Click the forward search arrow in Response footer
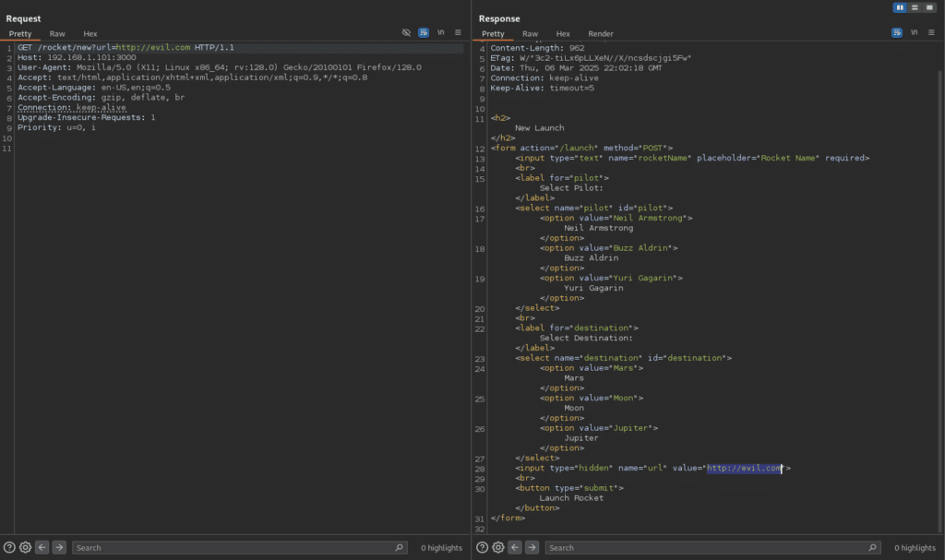This screenshot has height=560, width=945. tap(532, 547)
